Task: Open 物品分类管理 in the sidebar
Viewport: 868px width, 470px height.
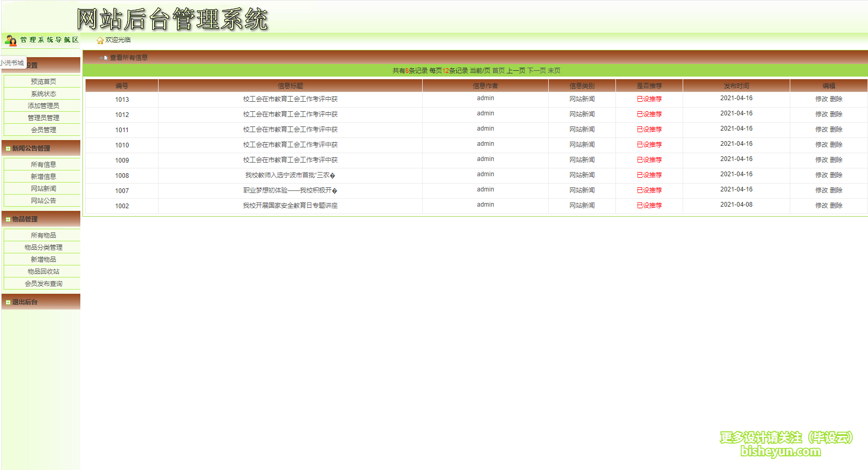Action: click(x=43, y=247)
